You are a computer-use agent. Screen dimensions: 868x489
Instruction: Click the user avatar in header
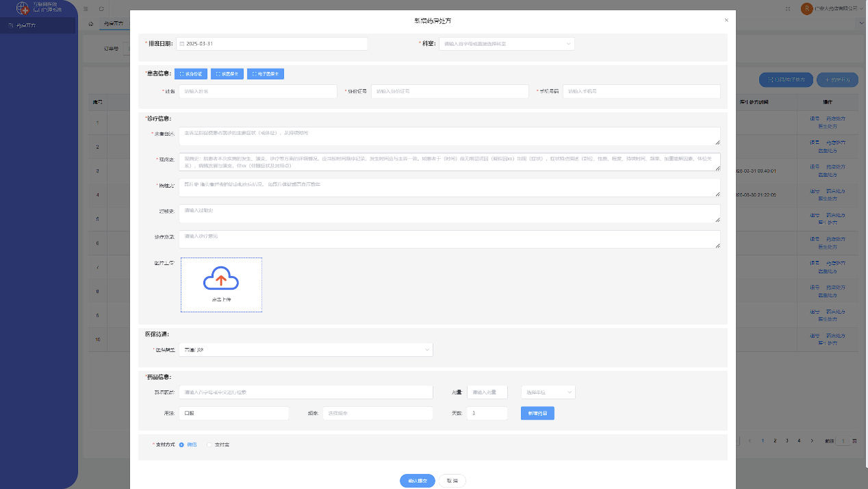(806, 9)
